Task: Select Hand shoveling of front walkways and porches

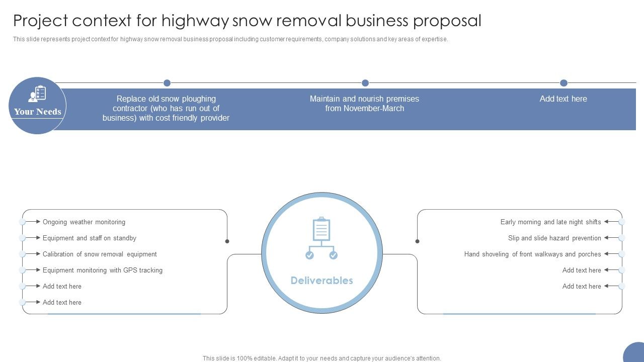Action: (x=533, y=254)
